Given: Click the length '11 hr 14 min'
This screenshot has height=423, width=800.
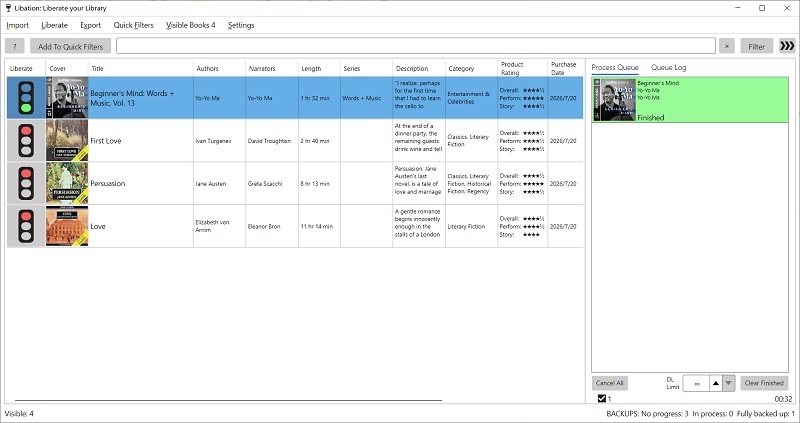Looking at the screenshot, I should (x=317, y=226).
